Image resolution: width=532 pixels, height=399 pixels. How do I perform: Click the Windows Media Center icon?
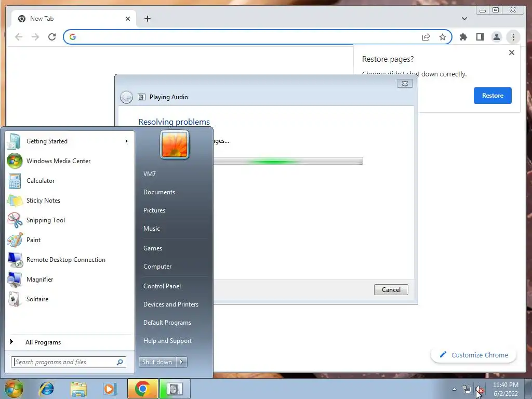point(15,161)
